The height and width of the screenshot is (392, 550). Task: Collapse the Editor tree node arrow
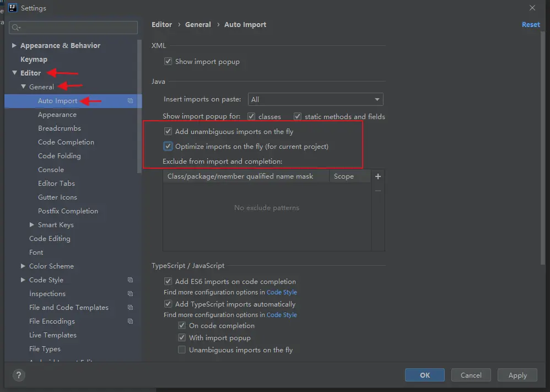click(14, 73)
